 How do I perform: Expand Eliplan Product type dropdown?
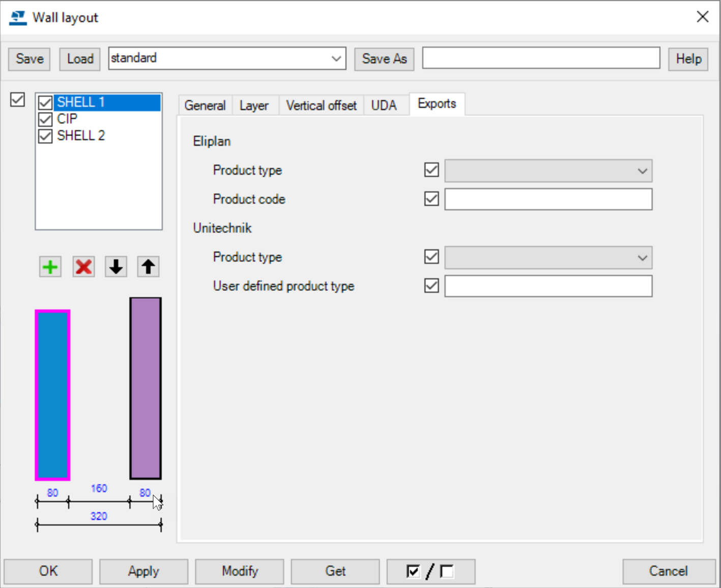(642, 171)
